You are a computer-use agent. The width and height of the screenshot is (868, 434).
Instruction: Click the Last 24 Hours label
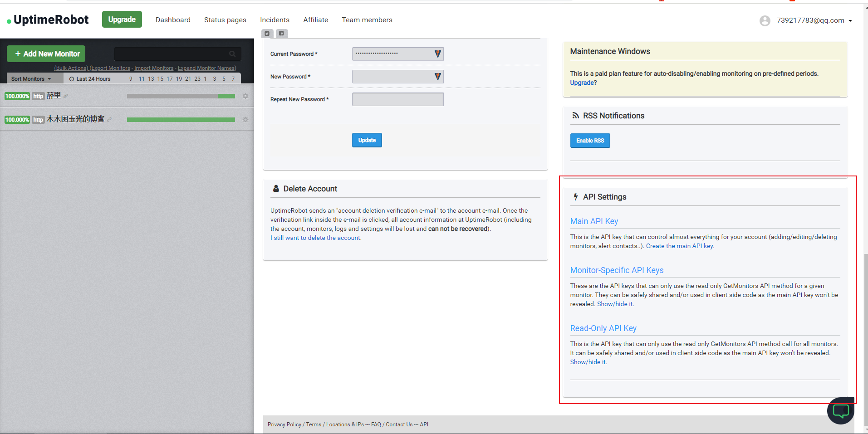90,79
